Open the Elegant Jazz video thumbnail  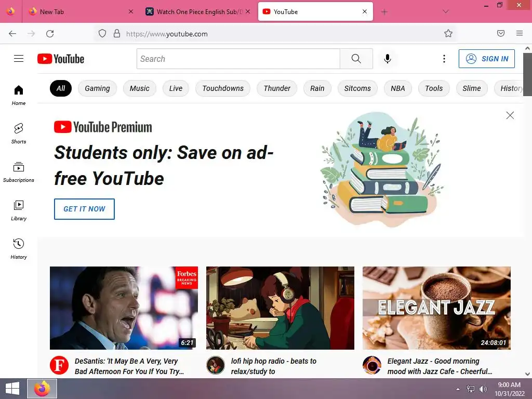pos(436,308)
